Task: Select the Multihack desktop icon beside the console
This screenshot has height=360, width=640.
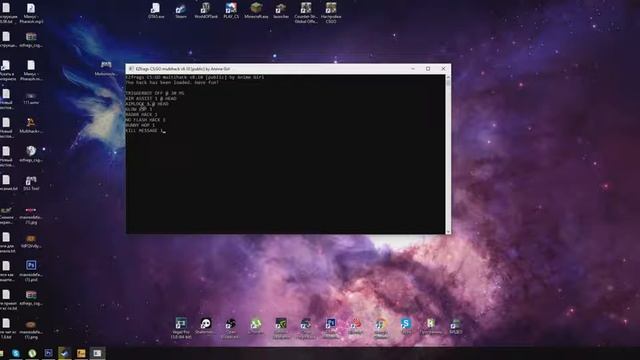Action: click(x=105, y=69)
